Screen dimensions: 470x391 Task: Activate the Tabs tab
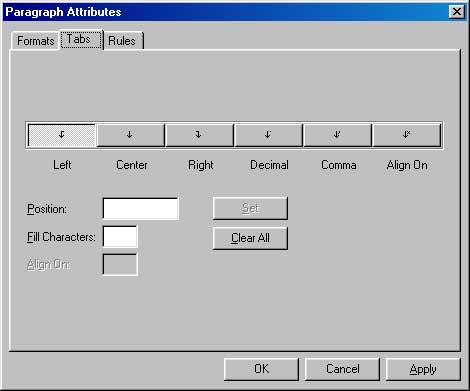[x=81, y=39]
